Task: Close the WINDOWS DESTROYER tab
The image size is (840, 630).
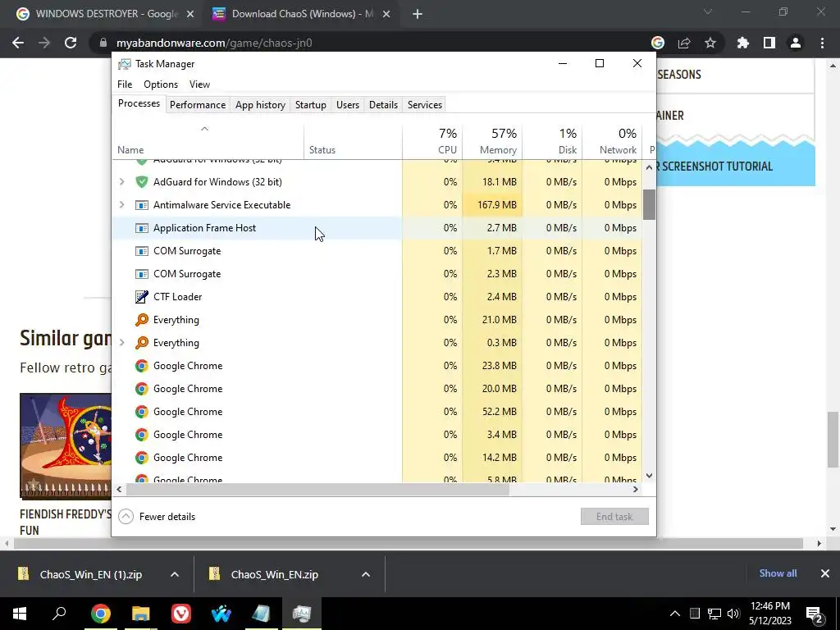Action: point(190,15)
